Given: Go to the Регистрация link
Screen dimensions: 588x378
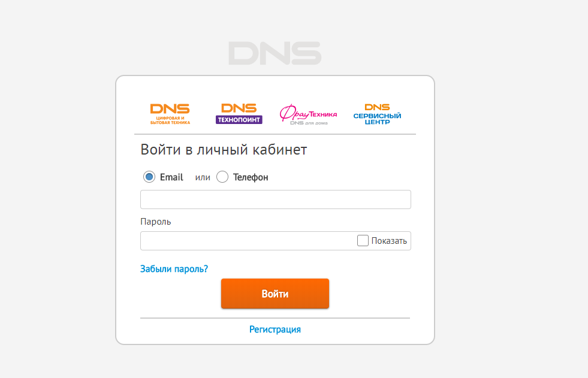Looking at the screenshot, I should pos(275,329).
